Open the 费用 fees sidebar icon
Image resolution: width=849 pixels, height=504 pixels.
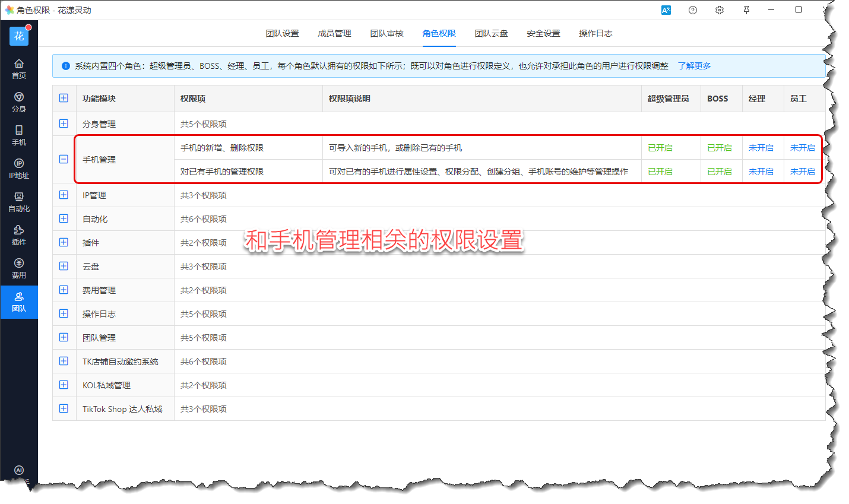19,268
